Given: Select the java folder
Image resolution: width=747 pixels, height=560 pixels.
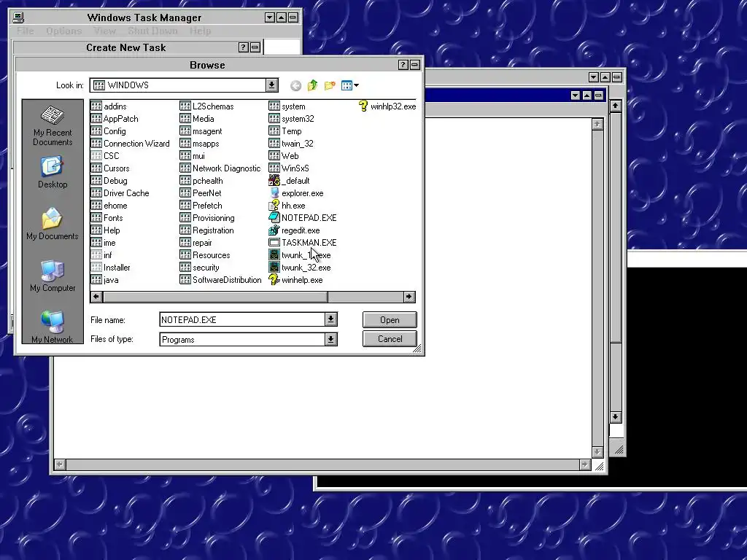Looking at the screenshot, I should [x=105, y=279].
